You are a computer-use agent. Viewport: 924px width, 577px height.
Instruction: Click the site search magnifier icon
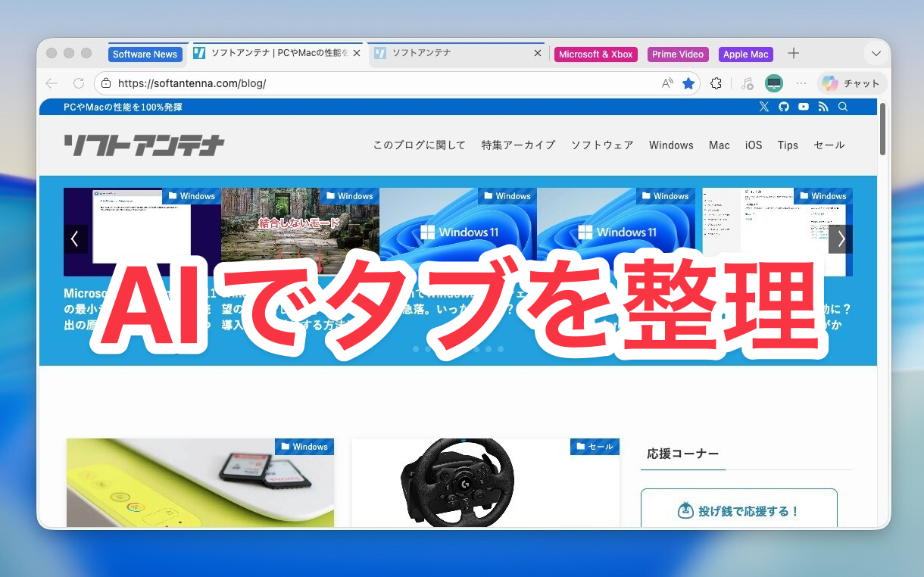click(843, 107)
